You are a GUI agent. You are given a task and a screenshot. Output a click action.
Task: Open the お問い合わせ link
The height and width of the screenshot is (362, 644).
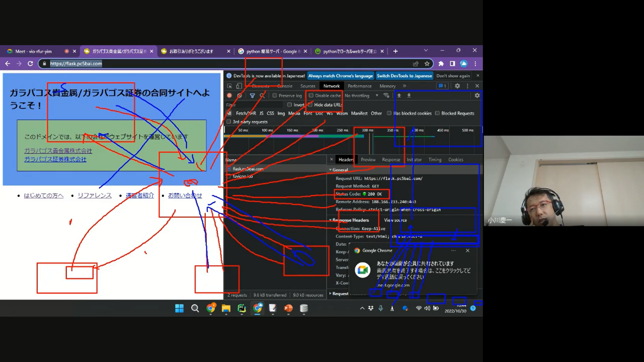coord(185,195)
